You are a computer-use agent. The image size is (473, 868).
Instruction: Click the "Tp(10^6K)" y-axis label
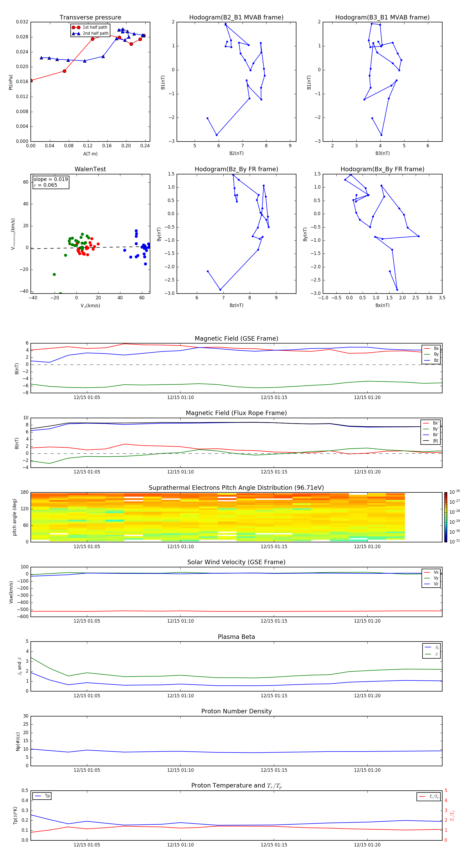pyautogui.click(x=15, y=815)
